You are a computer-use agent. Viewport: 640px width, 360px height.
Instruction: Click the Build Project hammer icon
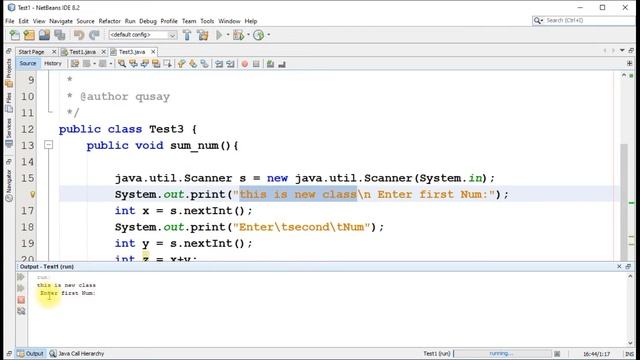(x=187, y=35)
